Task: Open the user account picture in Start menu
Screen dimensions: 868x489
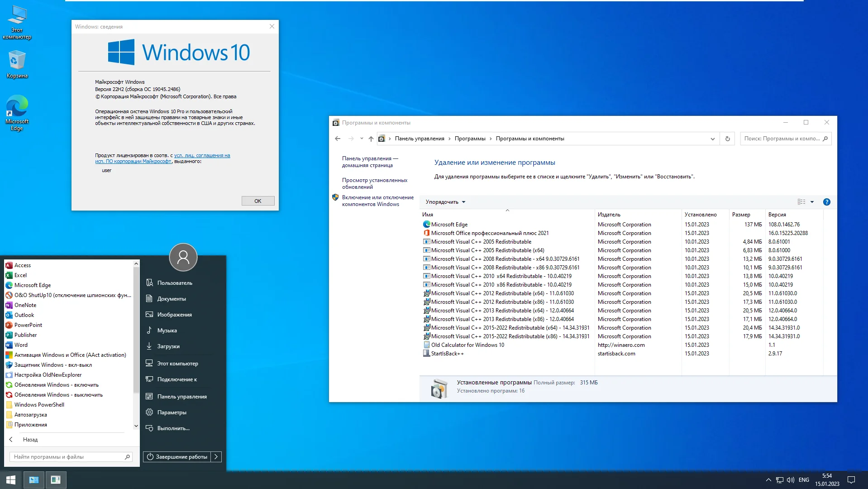Action: coord(183,257)
